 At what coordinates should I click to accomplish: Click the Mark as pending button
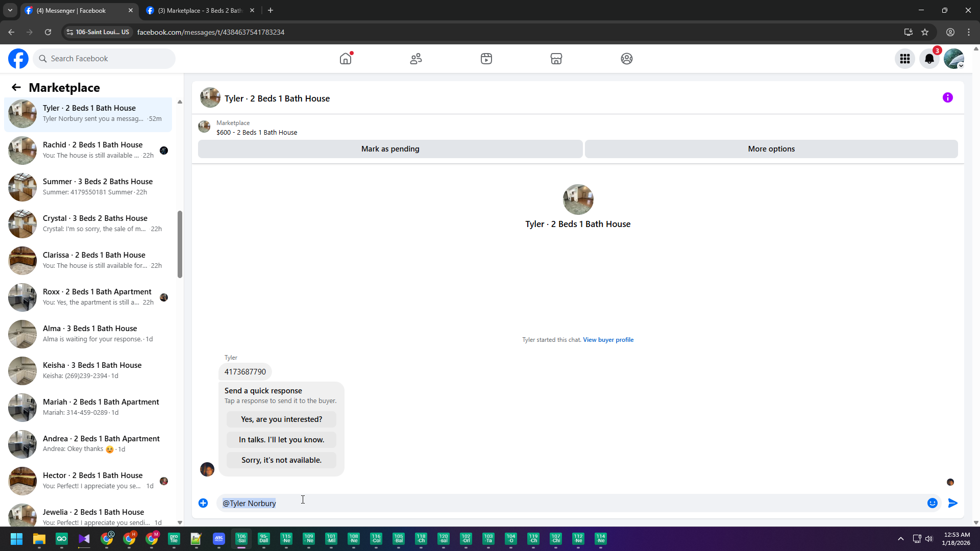click(390, 149)
